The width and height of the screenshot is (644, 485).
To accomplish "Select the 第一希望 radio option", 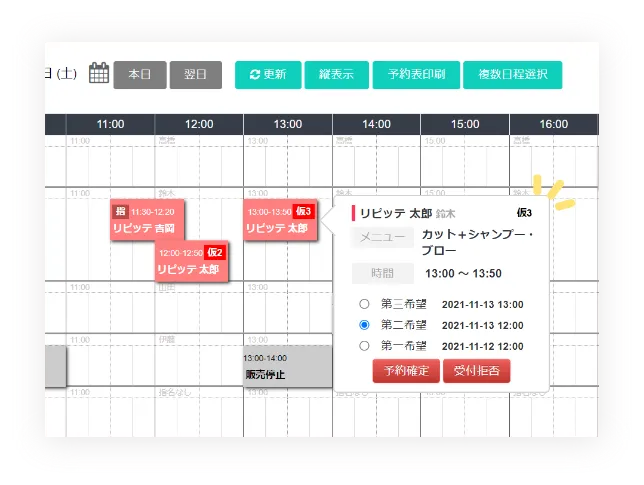I will point(364,346).
